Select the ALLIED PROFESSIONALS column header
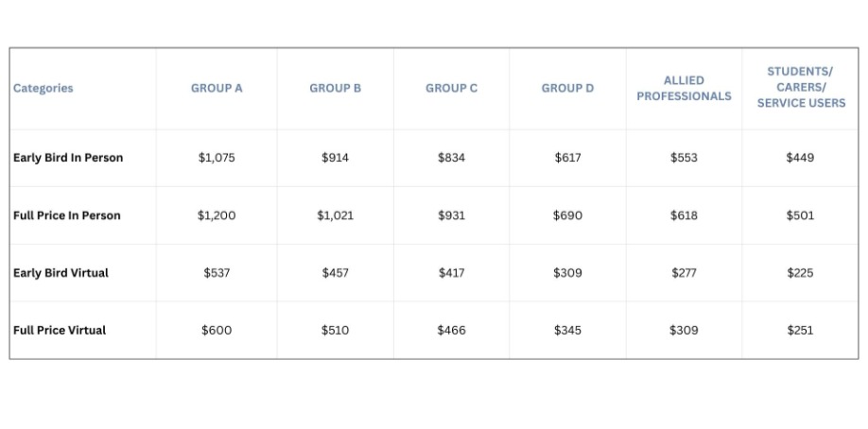Screen dimensions: 868x429 tap(684, 88)
